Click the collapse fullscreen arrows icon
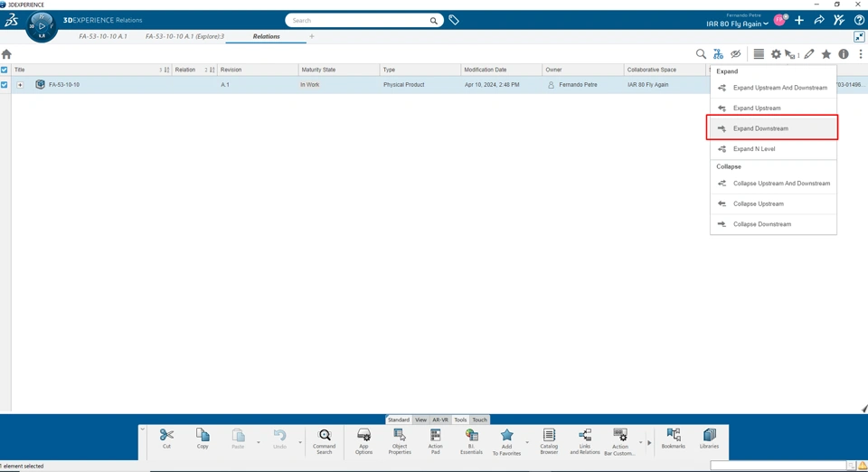The height and width of the screenshot is (472, 868). point(859,36)
